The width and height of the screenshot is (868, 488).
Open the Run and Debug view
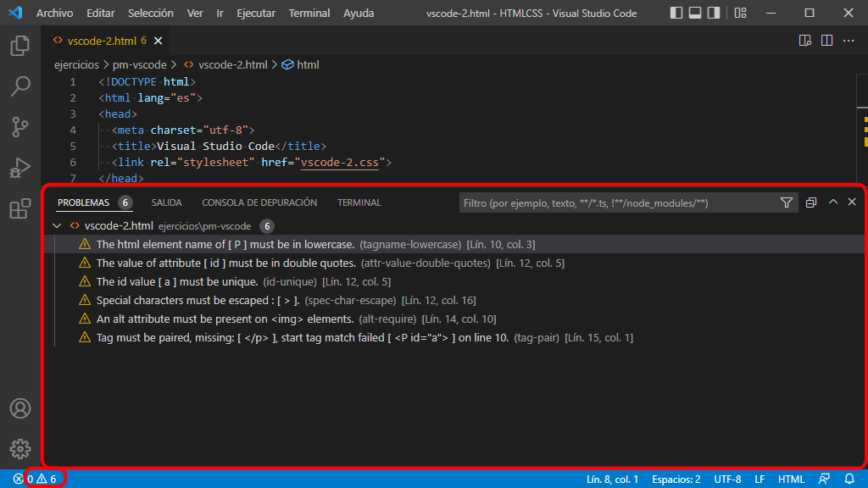tap(20, 168)
